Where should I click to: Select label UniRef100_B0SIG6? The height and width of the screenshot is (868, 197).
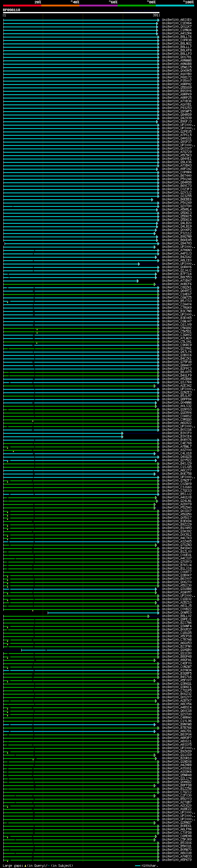point(177,430)
